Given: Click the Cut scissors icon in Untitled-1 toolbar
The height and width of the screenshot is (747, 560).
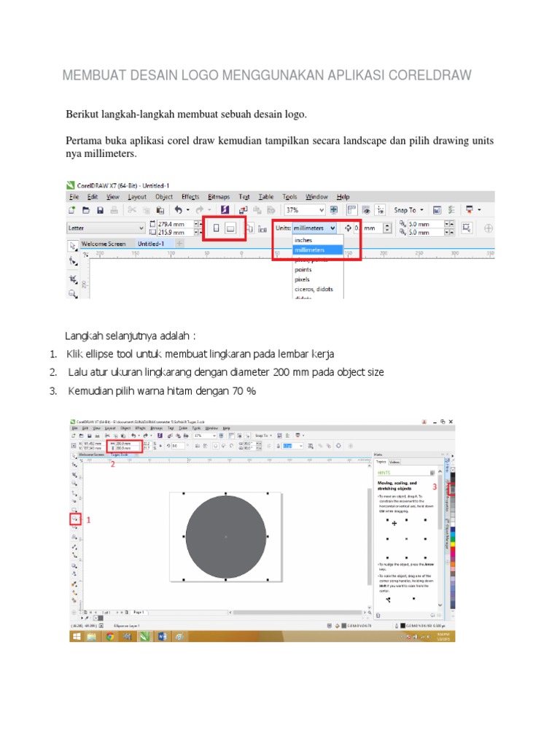Looking at the screenshot, I should [132, 210].
